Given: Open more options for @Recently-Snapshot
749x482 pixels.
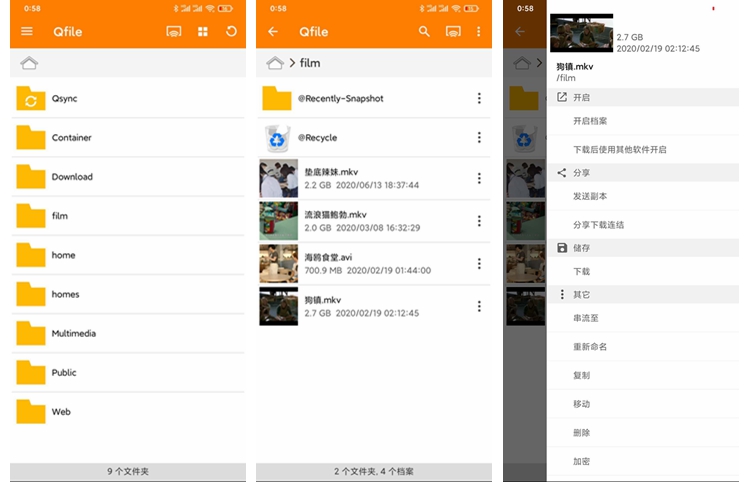Looking at the screenshot, I should coord(479,98).
